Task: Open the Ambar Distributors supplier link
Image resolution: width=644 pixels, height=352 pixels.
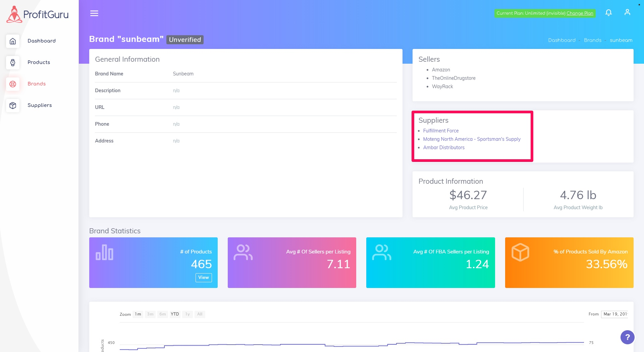Action: [x=444, y=148]
